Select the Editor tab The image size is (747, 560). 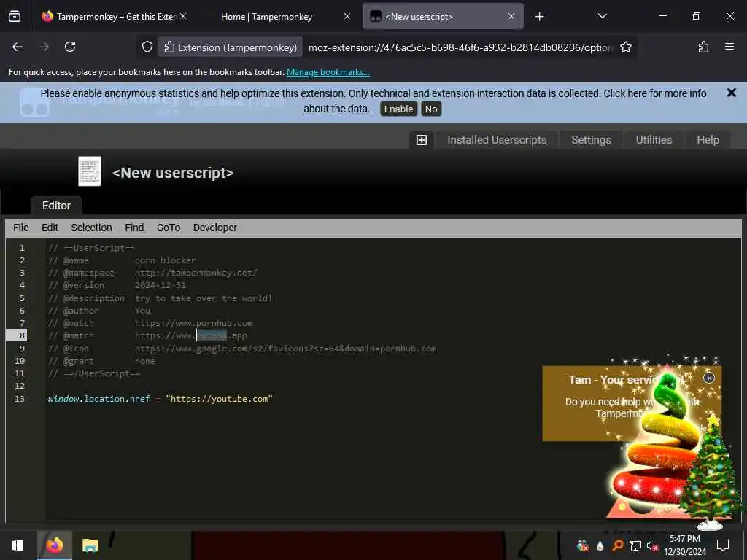pos(56,206)
